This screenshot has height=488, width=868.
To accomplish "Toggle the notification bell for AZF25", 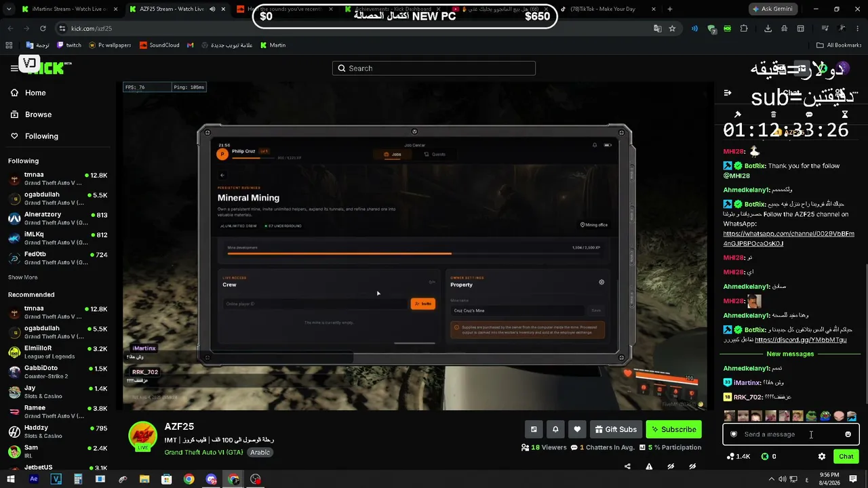I will coord(555,429).
